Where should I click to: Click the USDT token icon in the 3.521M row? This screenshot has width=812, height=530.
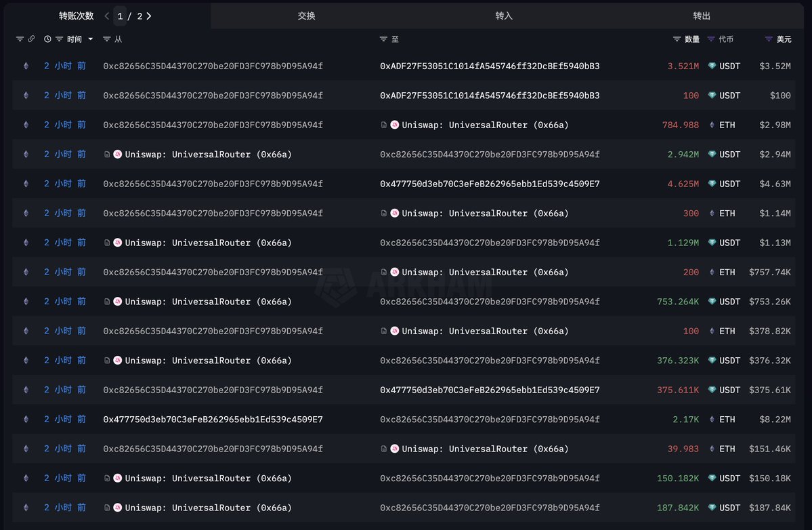pos(712,66)
